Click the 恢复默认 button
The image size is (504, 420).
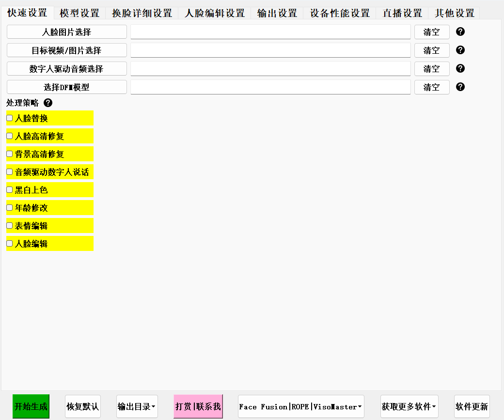point(82,406)
